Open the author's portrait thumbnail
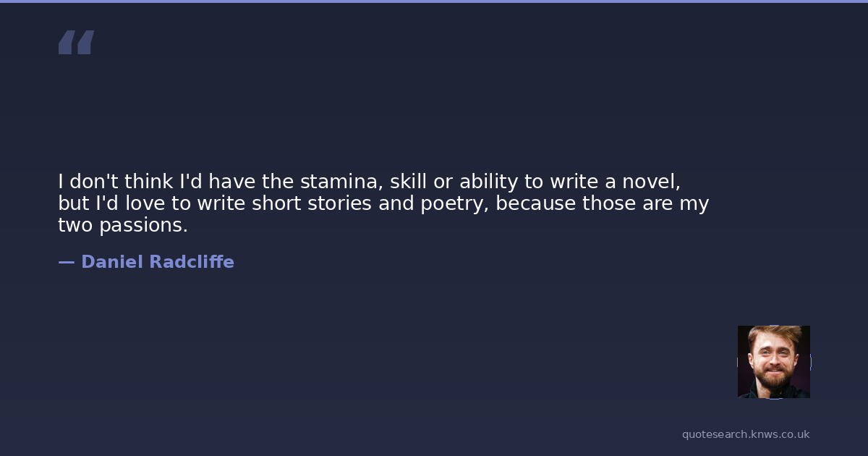 (x=773, y=361)
